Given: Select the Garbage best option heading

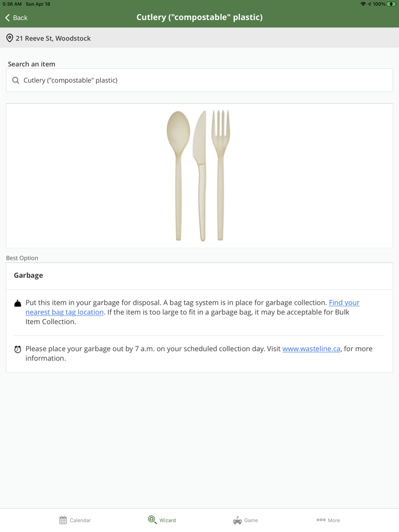Looking at the screenshot, I should tap(28, 275).
